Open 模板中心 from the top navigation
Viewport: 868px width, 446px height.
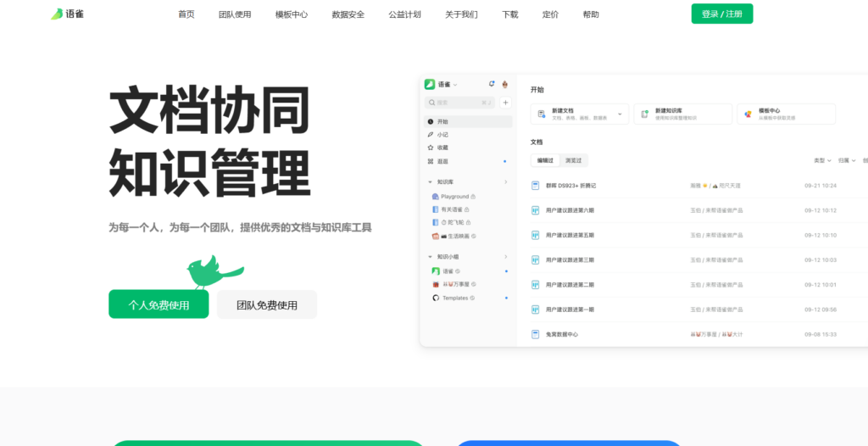pyautogui.click(x=292, y=14)
